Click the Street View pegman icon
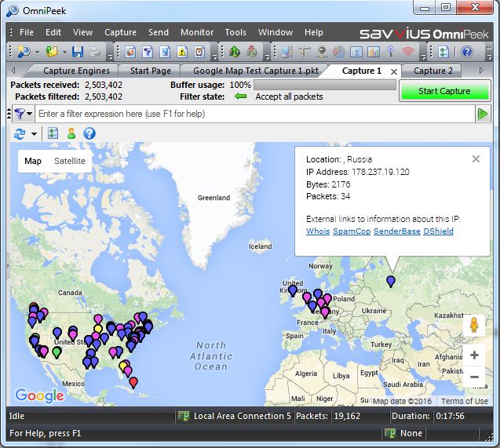The width and height of the screenshot is (500, 448). [474, 326]
